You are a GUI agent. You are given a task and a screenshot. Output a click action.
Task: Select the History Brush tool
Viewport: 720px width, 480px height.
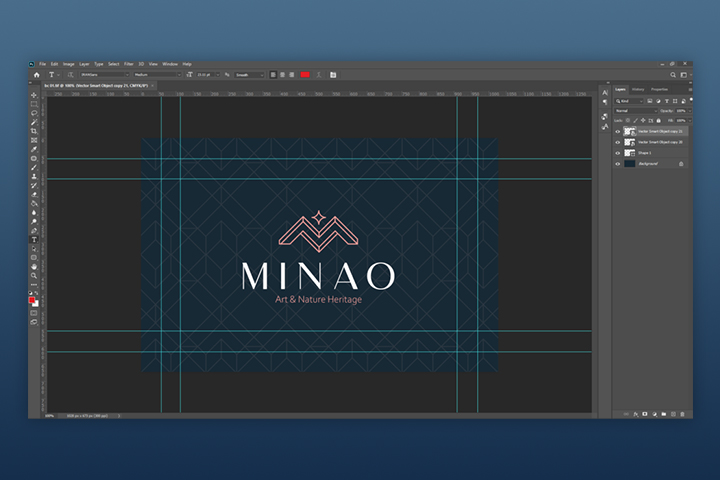(x=34, y=186)
